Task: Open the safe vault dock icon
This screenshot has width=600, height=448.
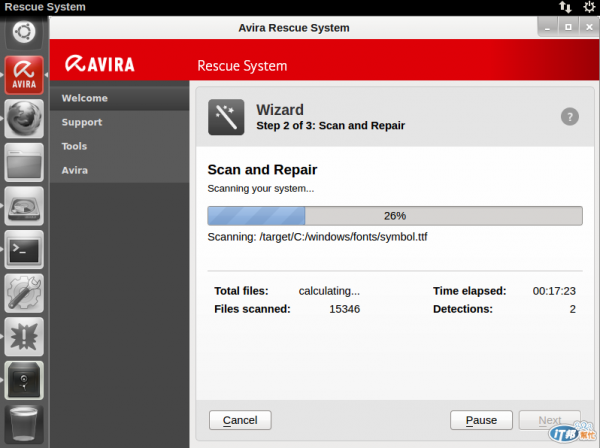Action: (24, 380)
